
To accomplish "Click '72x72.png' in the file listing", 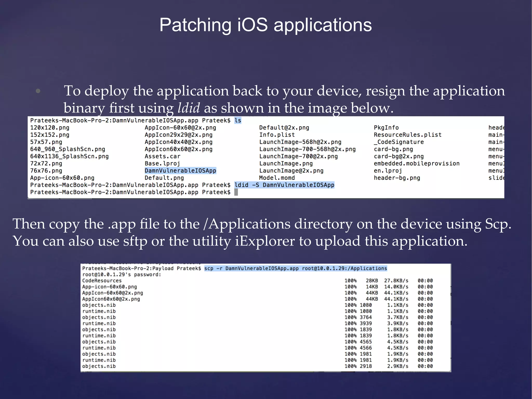I will 46,164.
